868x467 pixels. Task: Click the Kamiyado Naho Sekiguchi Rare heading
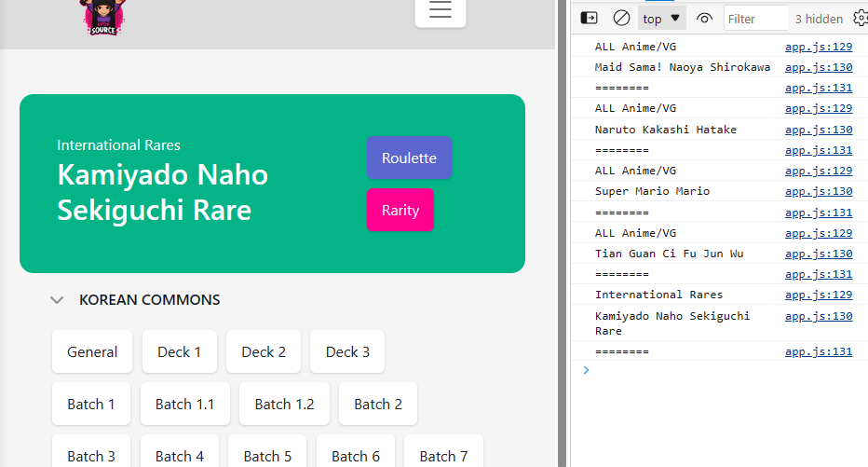tap(162, 192)
